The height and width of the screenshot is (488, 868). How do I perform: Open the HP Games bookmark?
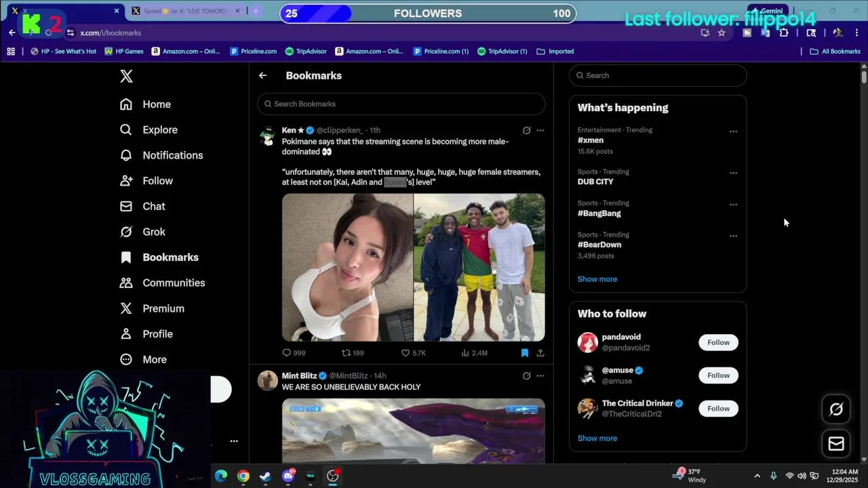pos(124,52)
